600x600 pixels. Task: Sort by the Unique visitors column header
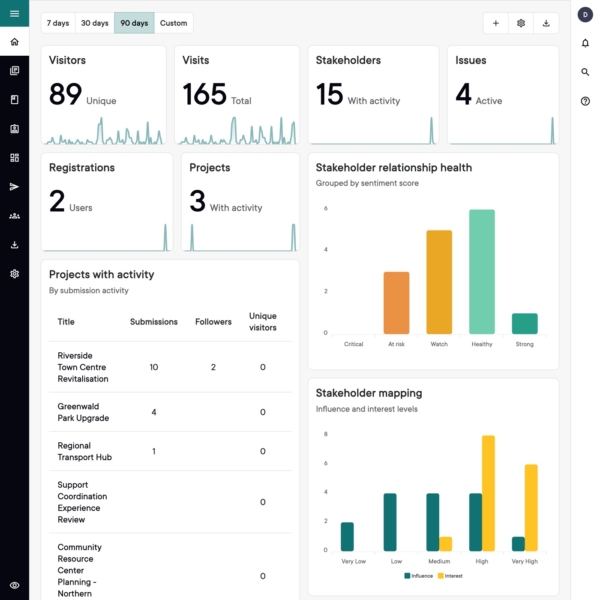coord(262,322)
